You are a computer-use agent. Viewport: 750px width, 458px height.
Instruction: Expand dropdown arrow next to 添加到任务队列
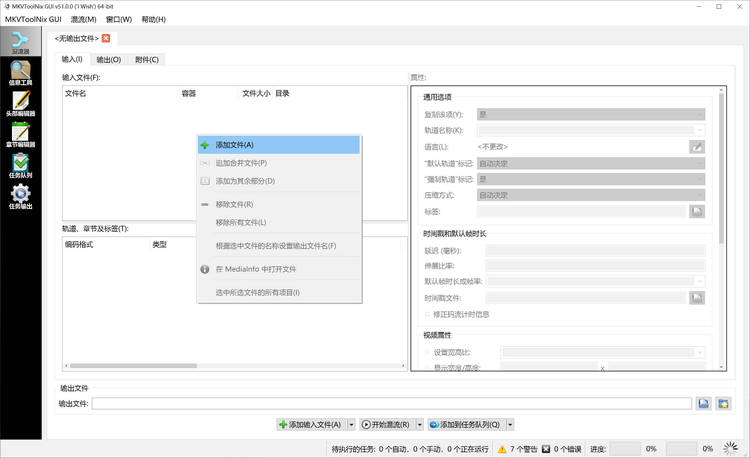510,425
